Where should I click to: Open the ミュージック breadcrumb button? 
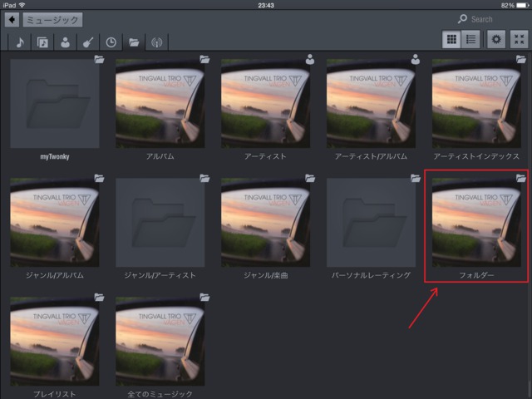click(x=52, y=20)
